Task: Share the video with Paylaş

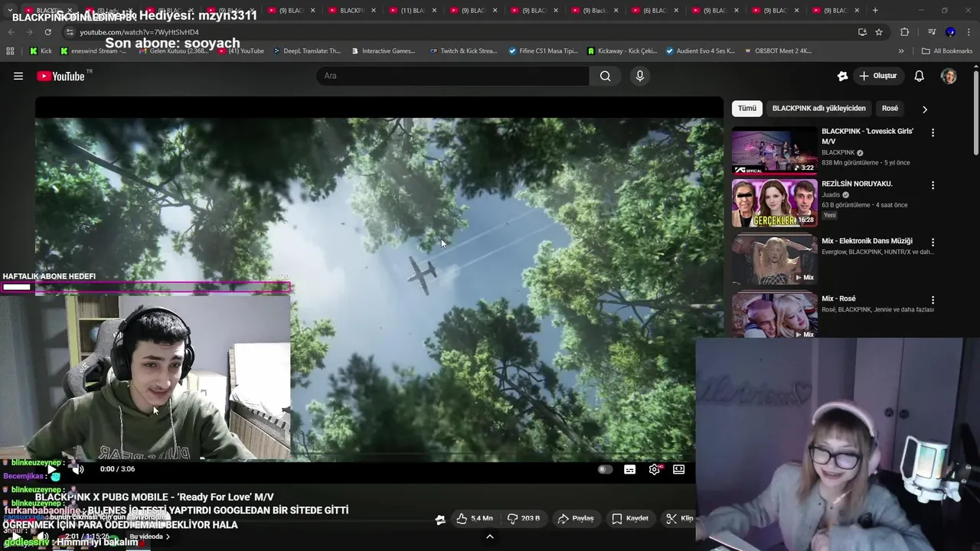Action: click(576, 518)
